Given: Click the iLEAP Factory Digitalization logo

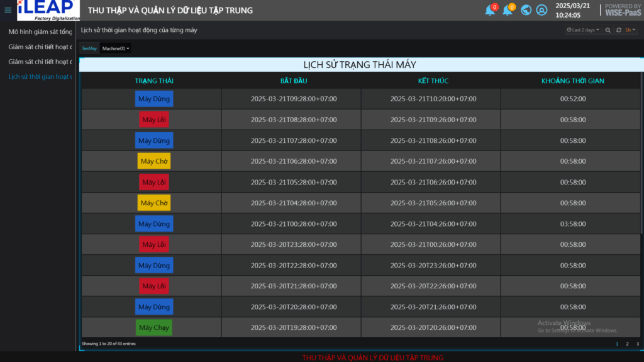Looking at the screenshot, I should point(48,10).
